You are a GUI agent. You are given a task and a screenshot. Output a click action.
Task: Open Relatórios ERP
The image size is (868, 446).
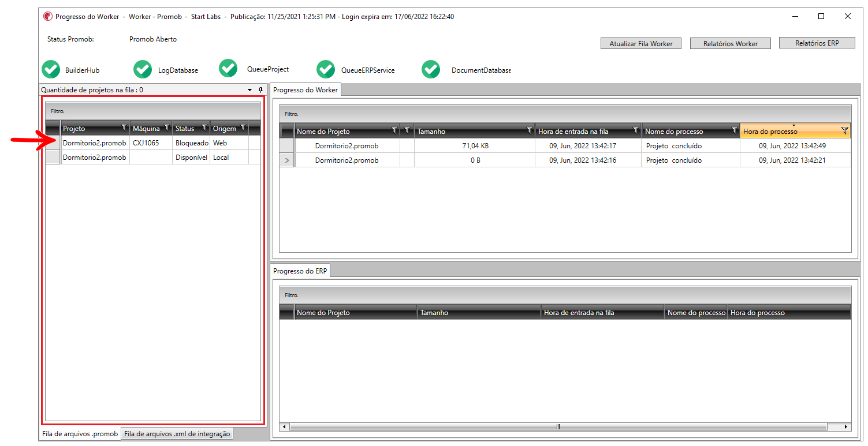(817, 43)
